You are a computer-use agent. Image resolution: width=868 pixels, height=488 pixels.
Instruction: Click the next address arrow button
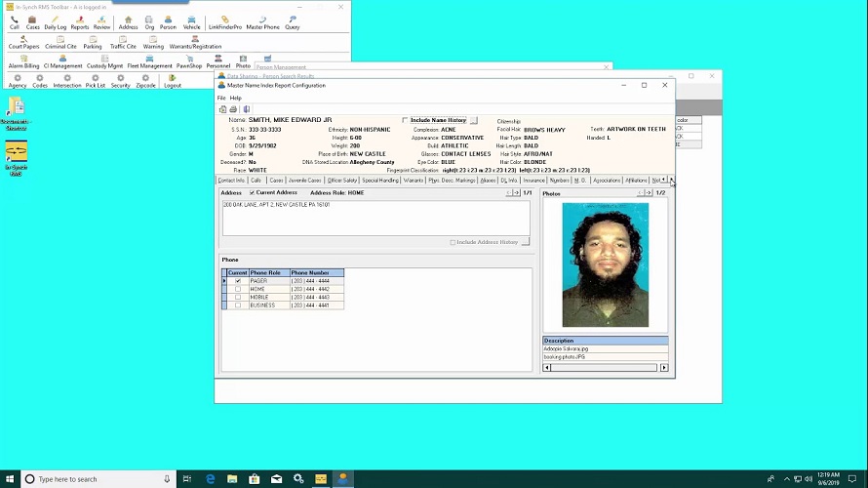point(517,193)
